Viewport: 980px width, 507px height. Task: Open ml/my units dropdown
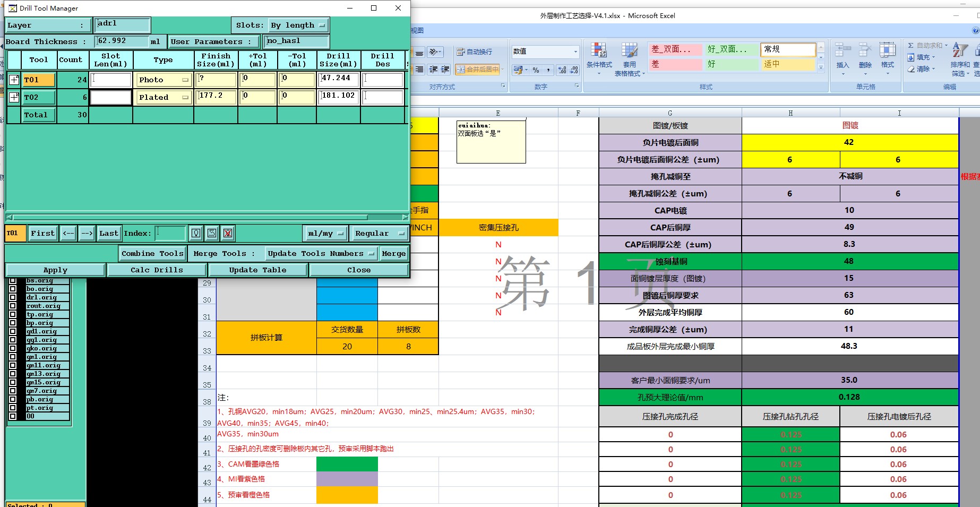click(326, 233)
